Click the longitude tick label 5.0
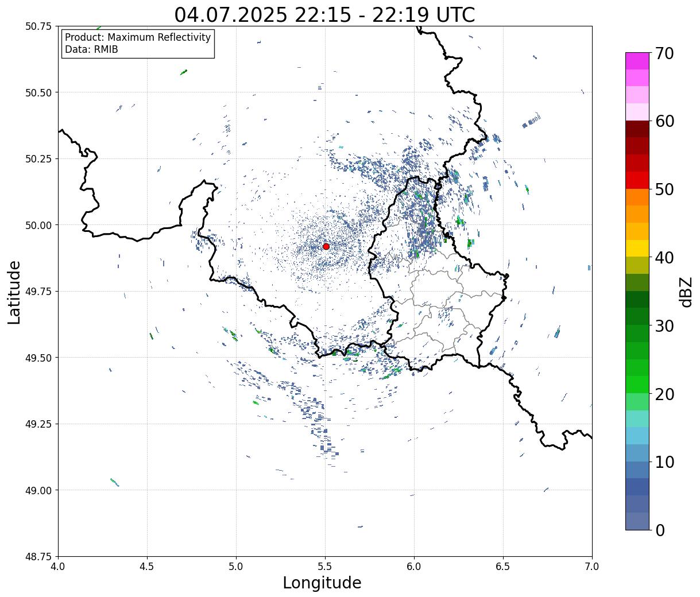 coord(236,567)
